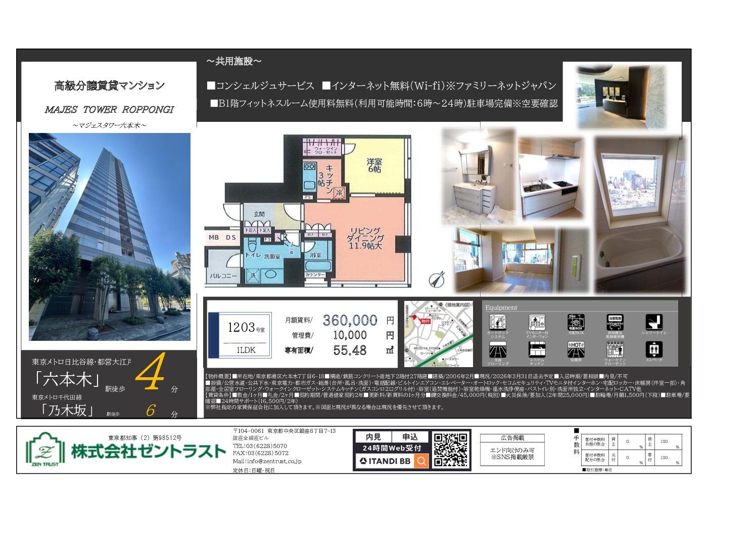The height and width of the screenshot is (535, 756).
Task: Click the 24H delivery BOX icon
Action: 576,322
